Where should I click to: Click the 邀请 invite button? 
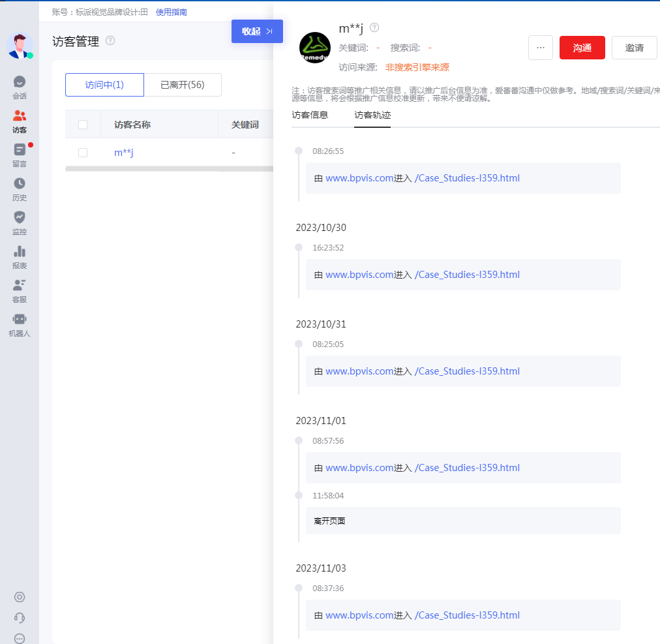click(x=634, y=48)
